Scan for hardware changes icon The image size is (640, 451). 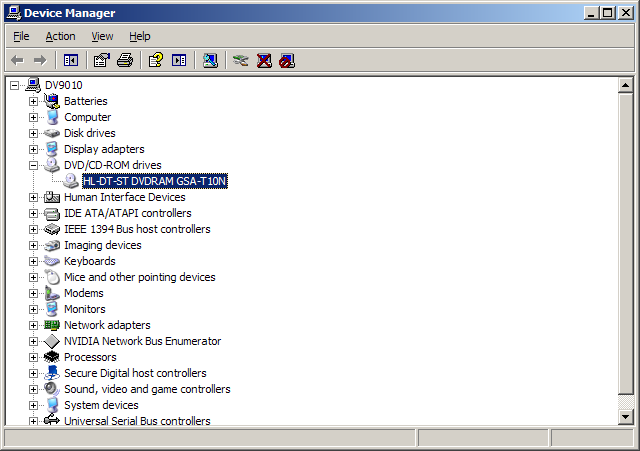210,60
